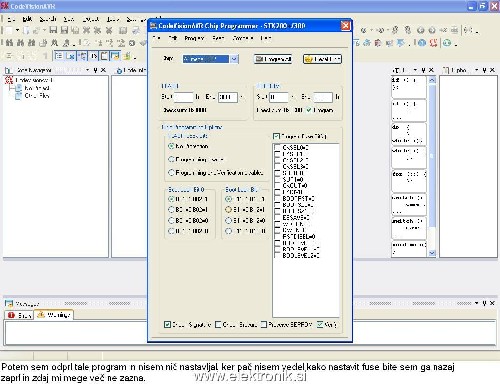Click the first gray circle icon in right toolbar
Image resolution: width=500 pixels, height=386 pixels.
pyautogui.click(x=421, y=30)
